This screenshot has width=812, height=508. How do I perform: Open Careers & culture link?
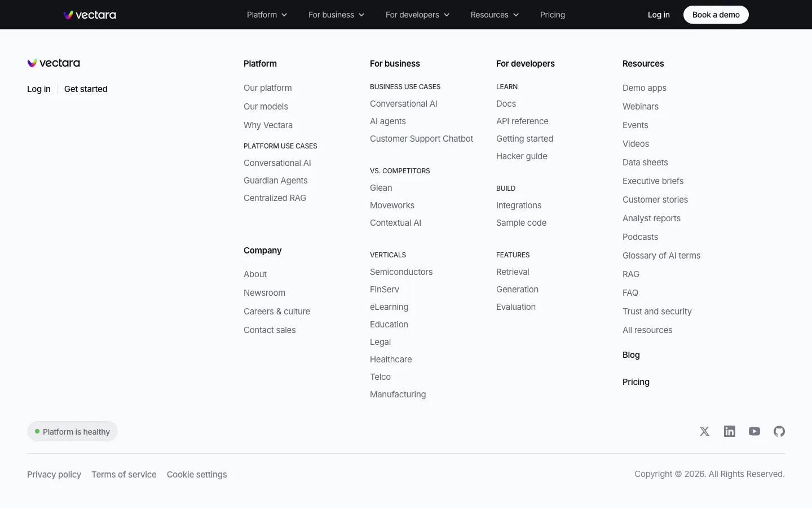click(277, 312)
